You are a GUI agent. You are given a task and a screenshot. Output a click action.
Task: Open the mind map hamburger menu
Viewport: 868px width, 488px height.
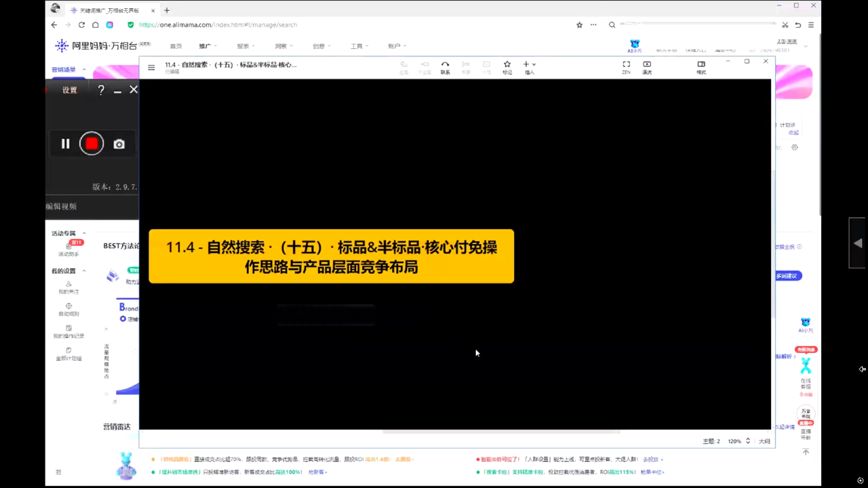coord(151,67)
